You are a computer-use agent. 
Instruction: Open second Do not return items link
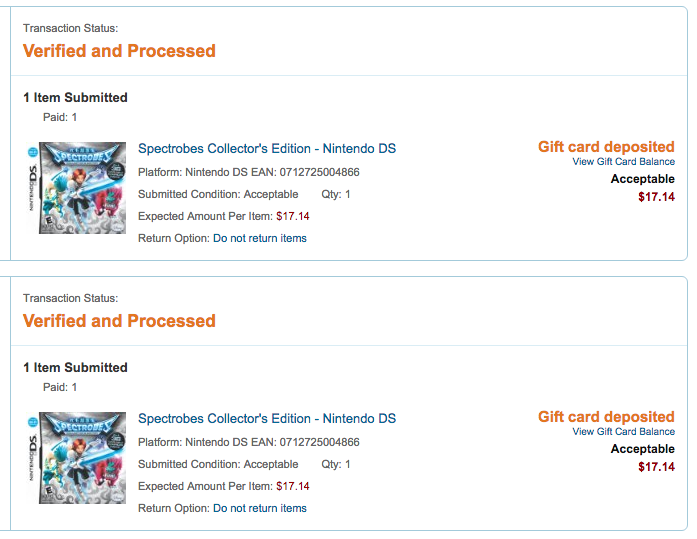(260, 508)
